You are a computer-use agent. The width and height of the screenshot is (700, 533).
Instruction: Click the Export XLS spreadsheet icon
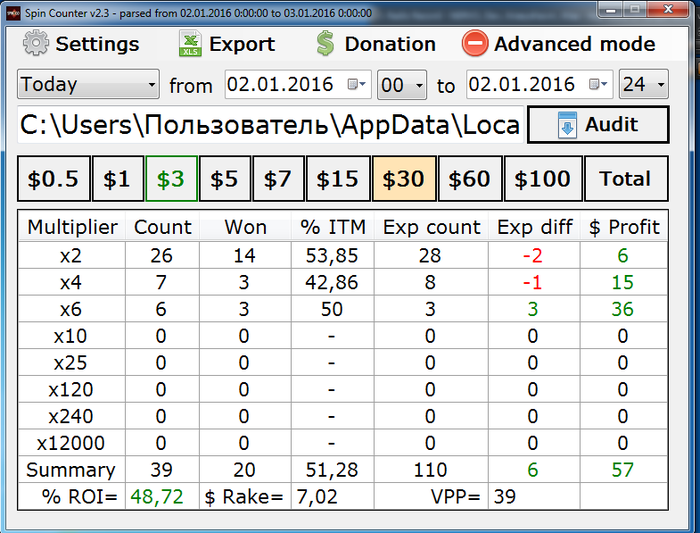190,43
